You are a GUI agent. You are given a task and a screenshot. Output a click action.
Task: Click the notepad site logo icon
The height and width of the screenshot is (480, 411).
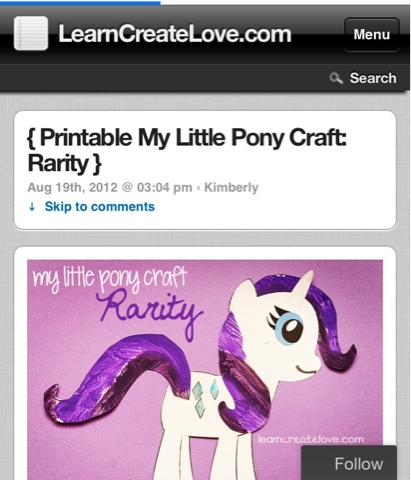point(31,33)
